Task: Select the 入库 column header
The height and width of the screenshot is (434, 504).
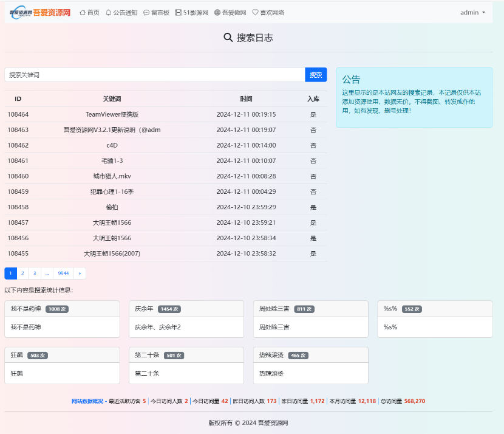Action: pyautogui.click(x=313, y=98)
